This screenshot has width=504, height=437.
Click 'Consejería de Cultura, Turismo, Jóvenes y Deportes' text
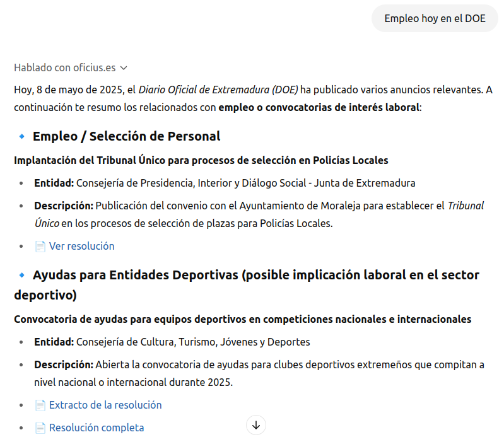coord(193,342)
